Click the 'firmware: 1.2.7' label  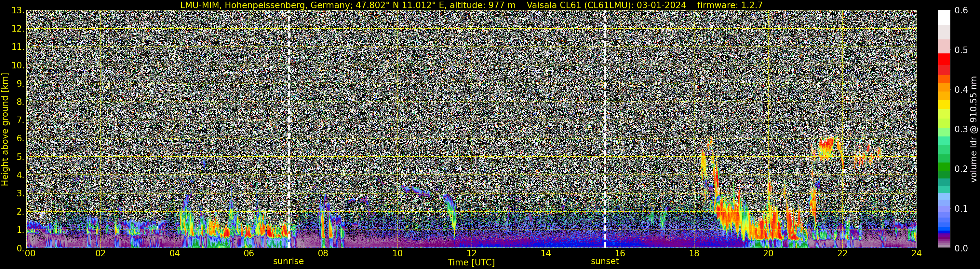(730, 5)
